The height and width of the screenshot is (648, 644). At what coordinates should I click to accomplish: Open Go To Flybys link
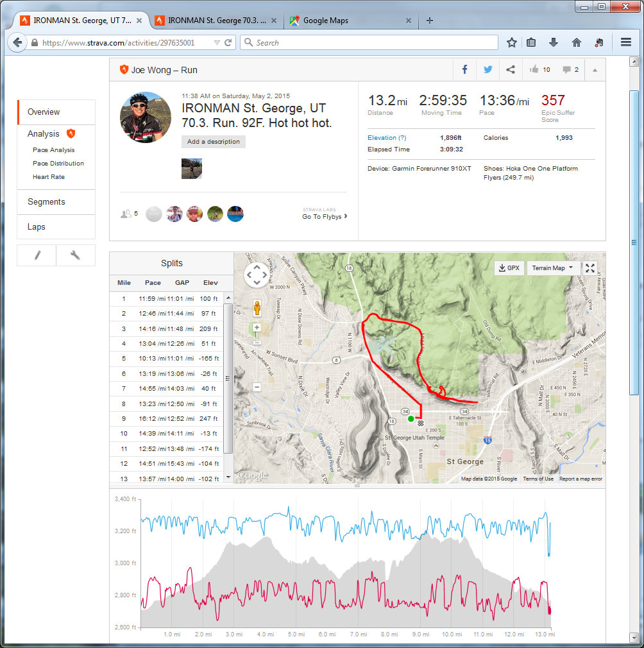tap(325, 217)
